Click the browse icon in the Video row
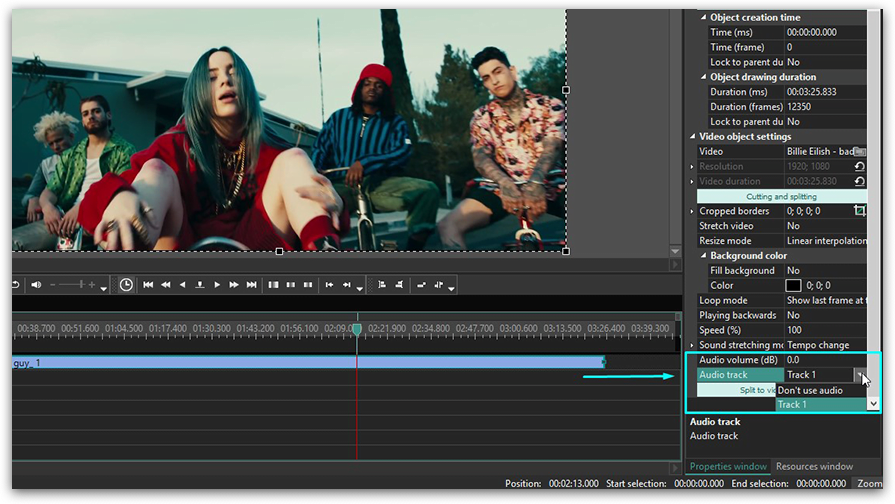Viewport: 895px width, 504px height. pos(860,152)
